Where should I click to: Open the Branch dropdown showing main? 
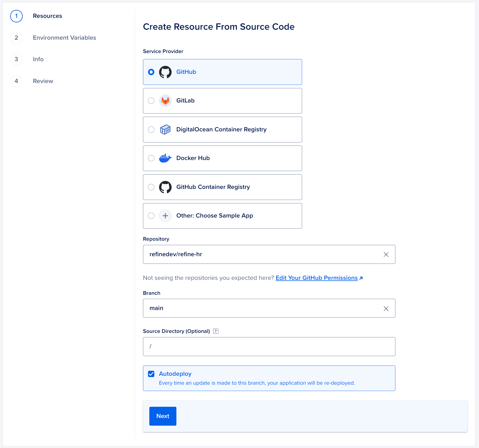[x=269, y=308]
